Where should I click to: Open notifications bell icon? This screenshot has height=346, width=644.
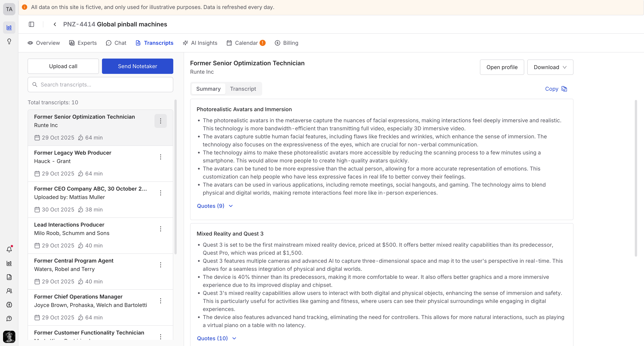point(9,249)
